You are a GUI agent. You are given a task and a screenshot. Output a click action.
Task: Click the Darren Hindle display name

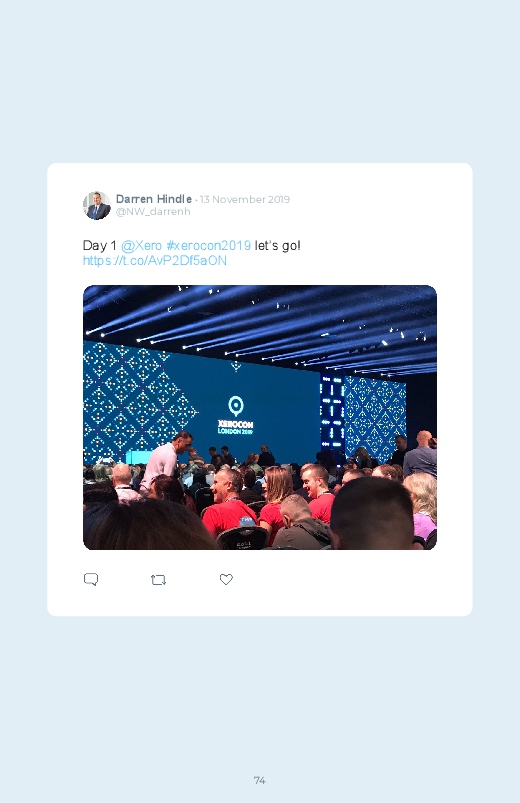pos(154,199)
